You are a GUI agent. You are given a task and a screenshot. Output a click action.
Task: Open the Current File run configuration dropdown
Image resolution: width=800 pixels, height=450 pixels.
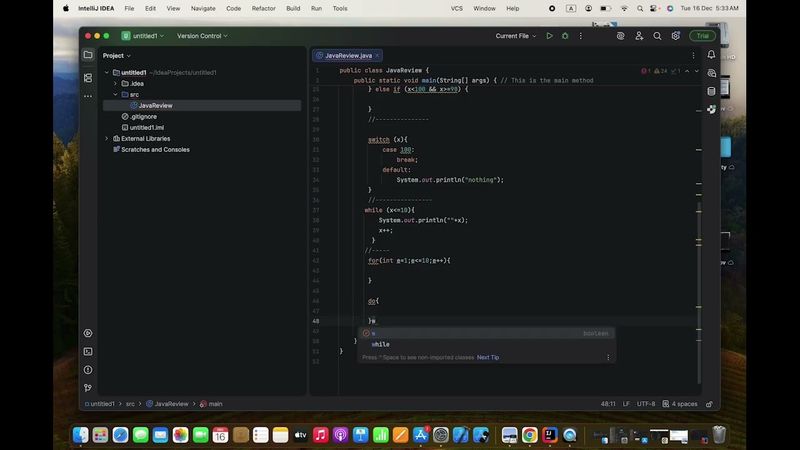(x=517, y=36)
